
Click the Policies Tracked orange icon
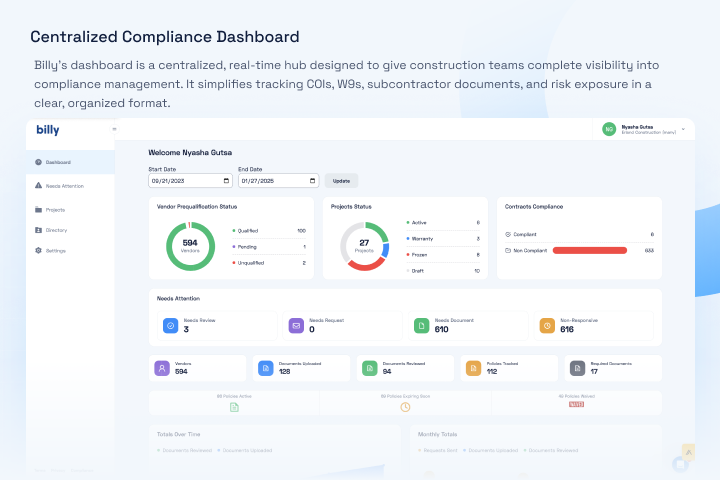pos(473,368)
